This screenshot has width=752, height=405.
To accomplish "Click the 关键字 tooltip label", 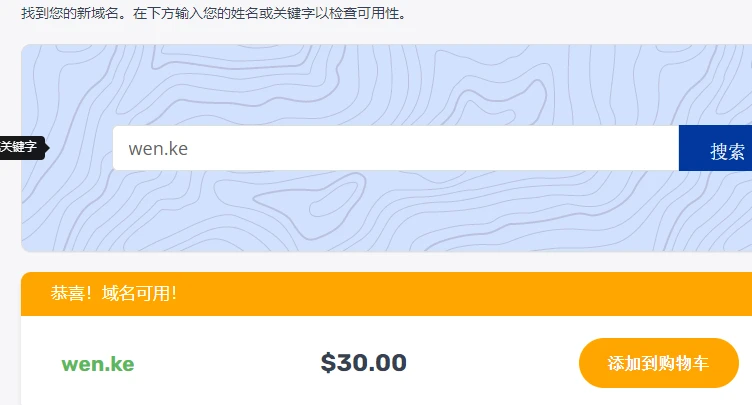I will click(18, 147).
